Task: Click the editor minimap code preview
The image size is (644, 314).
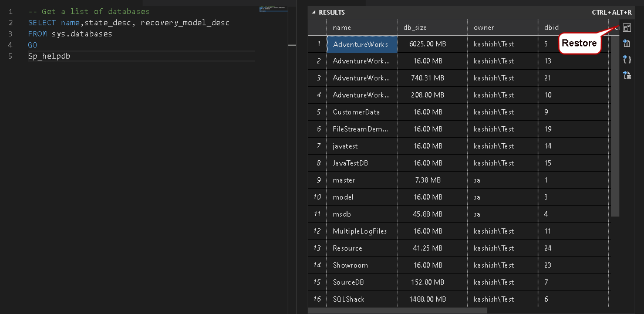Action: click(273, 9)
